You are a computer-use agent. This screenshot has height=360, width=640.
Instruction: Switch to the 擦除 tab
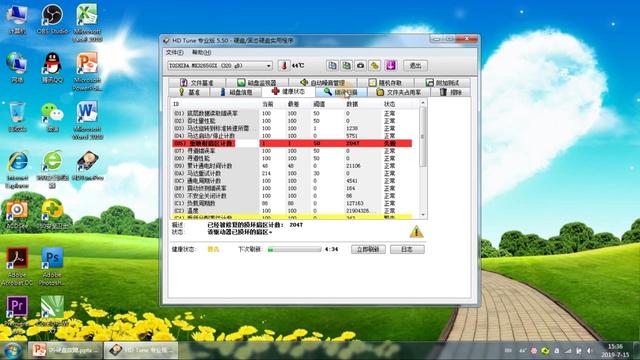[x=451, y=92]
